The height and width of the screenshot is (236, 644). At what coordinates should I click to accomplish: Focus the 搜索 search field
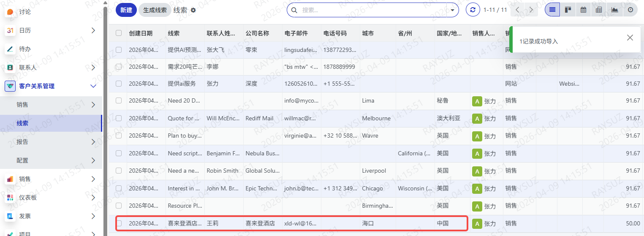pyautogui.click(x=372, y=10)
